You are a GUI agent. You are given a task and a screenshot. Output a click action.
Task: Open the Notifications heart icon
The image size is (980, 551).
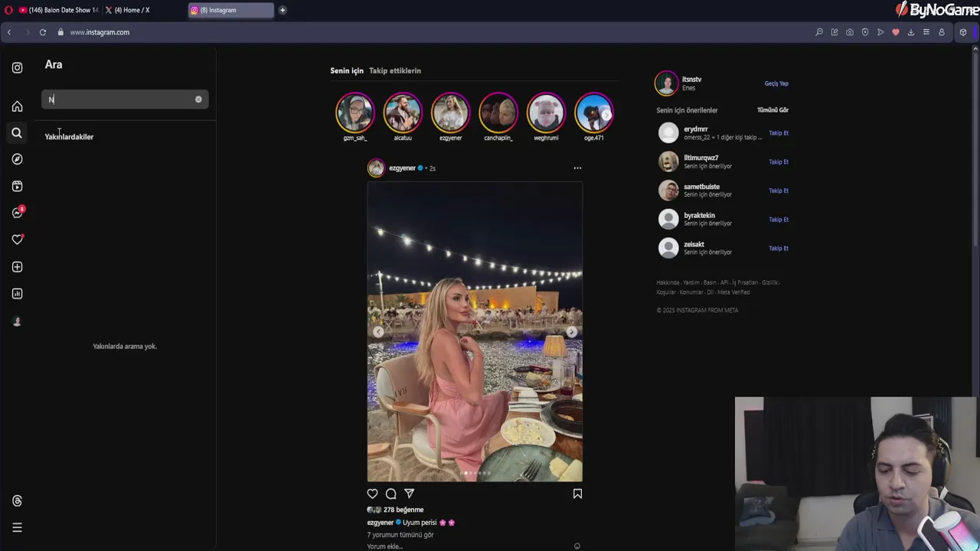[x=17, y=240]
